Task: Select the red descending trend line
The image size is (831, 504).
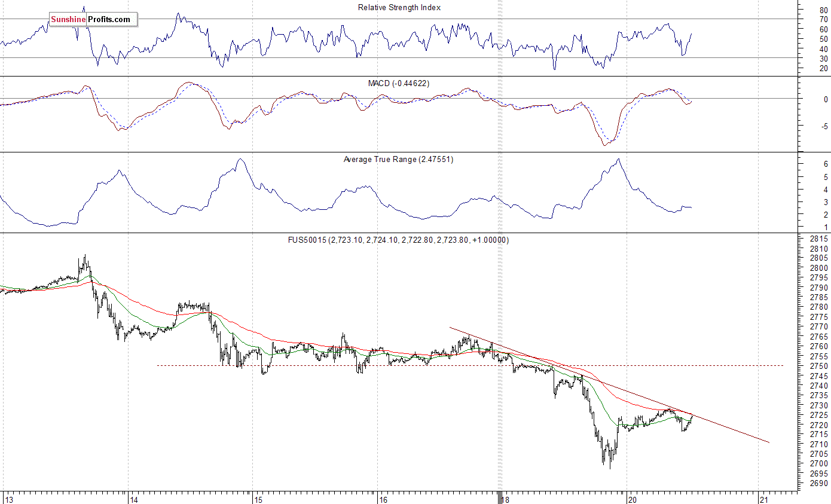Action: (610, 385)
